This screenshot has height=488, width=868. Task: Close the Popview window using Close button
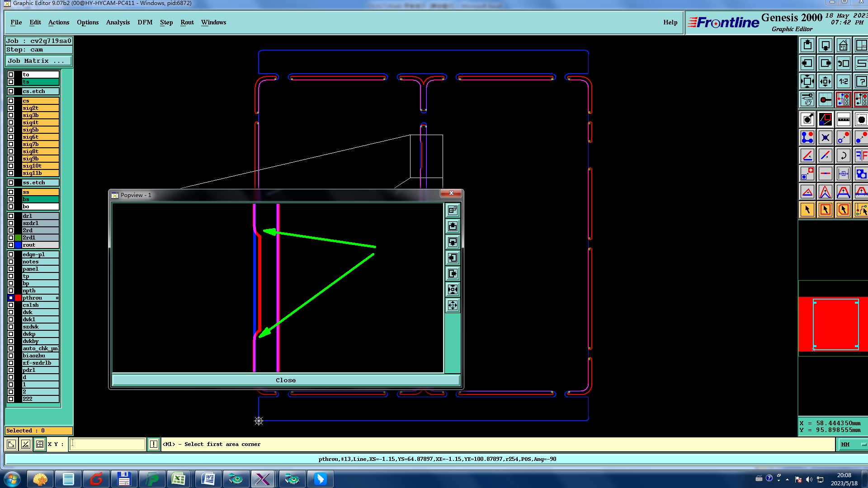[286, 380]
